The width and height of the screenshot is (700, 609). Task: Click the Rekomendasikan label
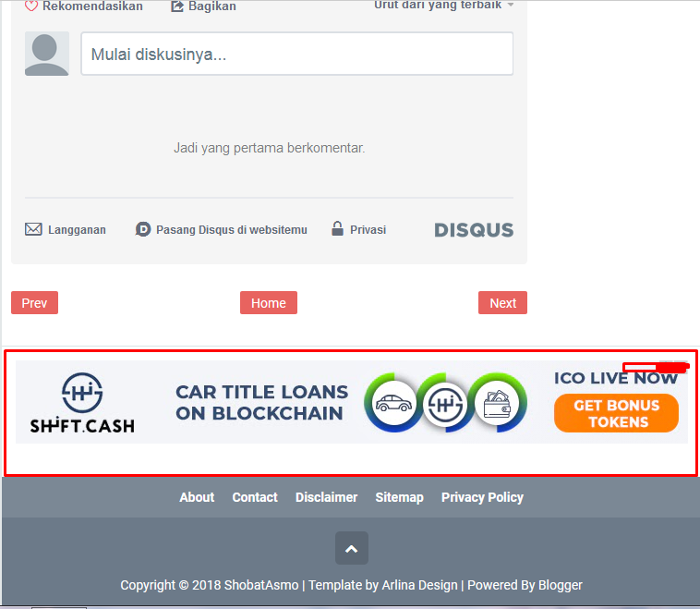coord(93,6)
